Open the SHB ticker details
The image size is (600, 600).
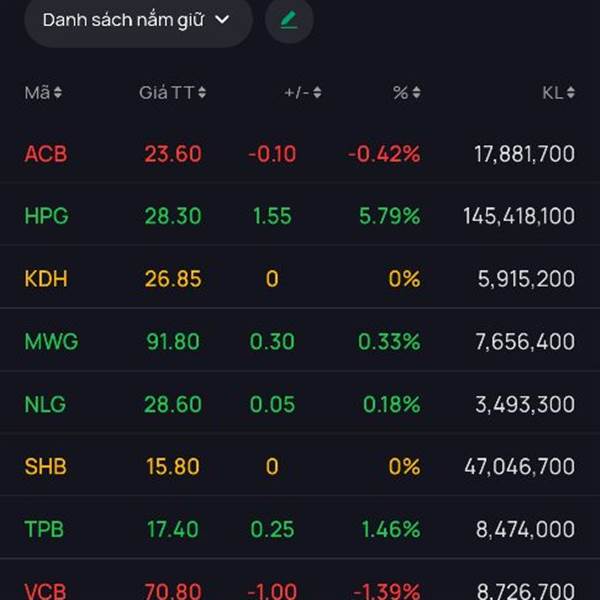(46, 466)
